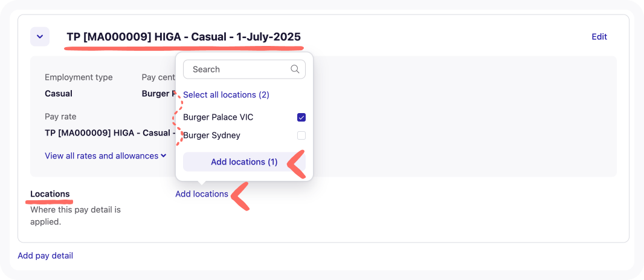Screen dimensions: 644x280
Task: Expand View all rates and allowances
Action: click(x=105, y=156)
